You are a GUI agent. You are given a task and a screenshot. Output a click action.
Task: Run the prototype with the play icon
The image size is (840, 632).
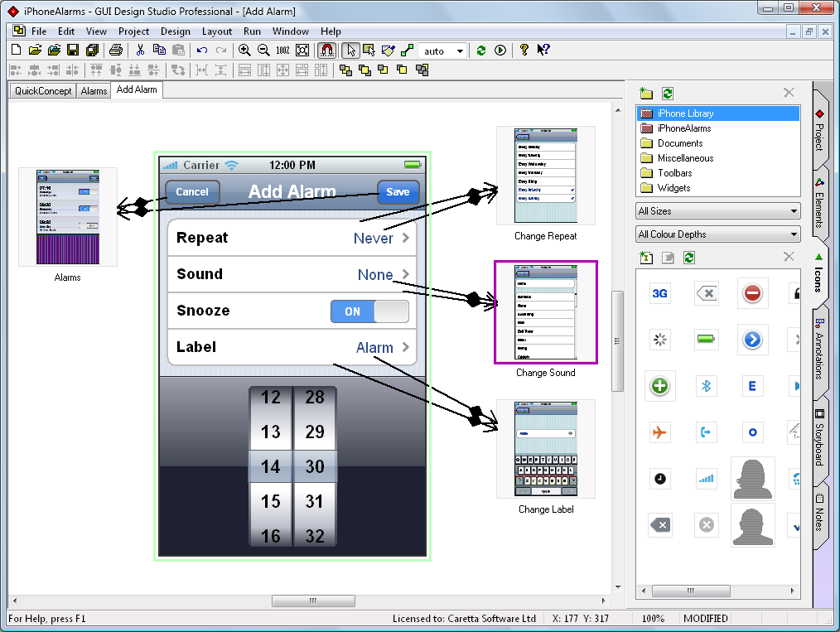pos(500,51)
